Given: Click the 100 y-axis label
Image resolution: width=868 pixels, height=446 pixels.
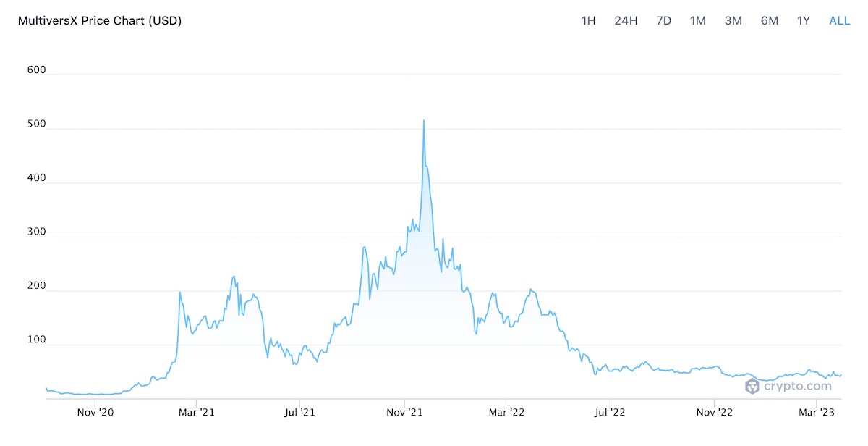Looking at the screenshot, I should click(37, 340).
